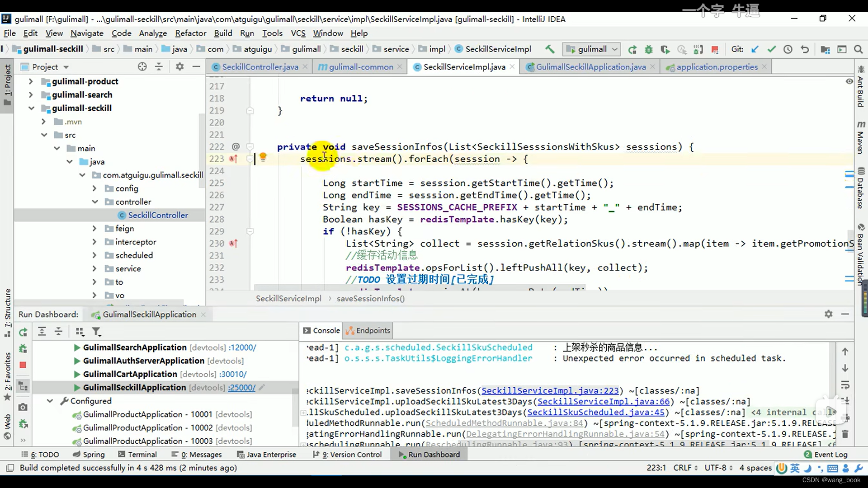The height and width of the screenshot is (488, 868).
Task: Click the intention lightbulb on line 223
Action: [x=263, y=158]
